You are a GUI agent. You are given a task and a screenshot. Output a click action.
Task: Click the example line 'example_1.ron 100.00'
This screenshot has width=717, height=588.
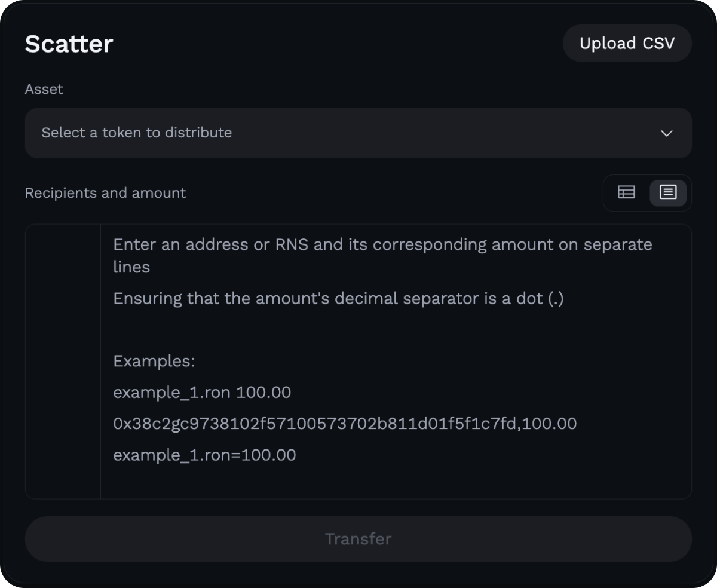202,393
